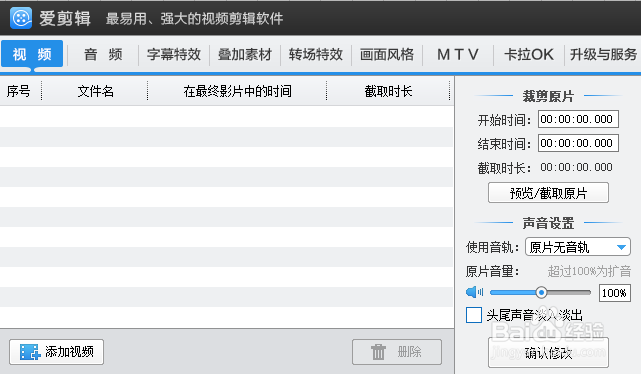
Task: Click the 截取时长 column header
Action: 388,91
